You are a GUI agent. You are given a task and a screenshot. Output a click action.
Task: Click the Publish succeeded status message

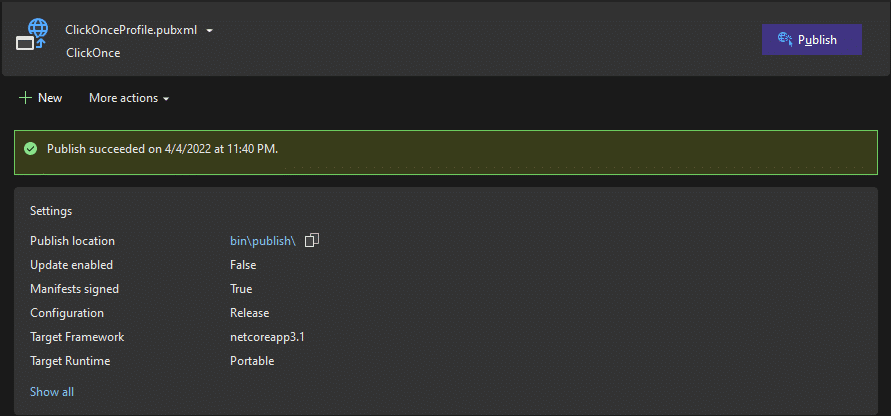point(162,149)
